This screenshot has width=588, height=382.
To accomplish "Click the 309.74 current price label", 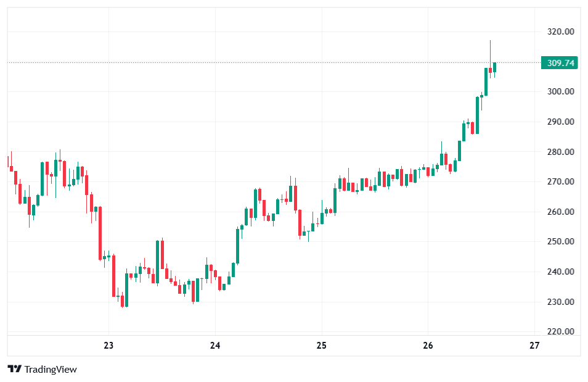I will pyautogui.click(x=560, y=63).
